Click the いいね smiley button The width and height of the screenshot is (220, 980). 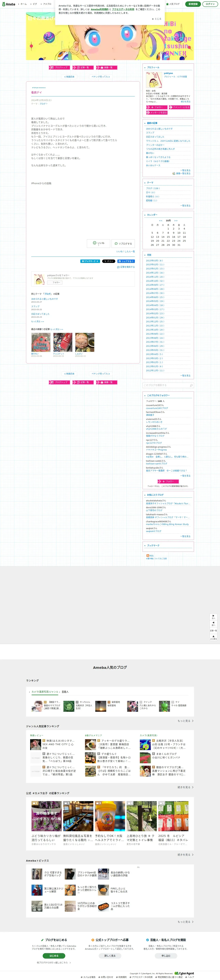pos(99,243)
